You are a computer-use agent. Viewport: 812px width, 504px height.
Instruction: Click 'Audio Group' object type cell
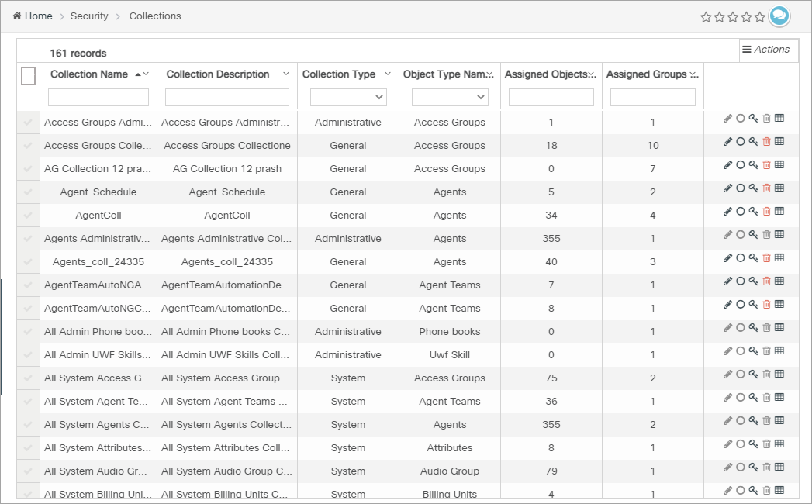pos(450,471)
